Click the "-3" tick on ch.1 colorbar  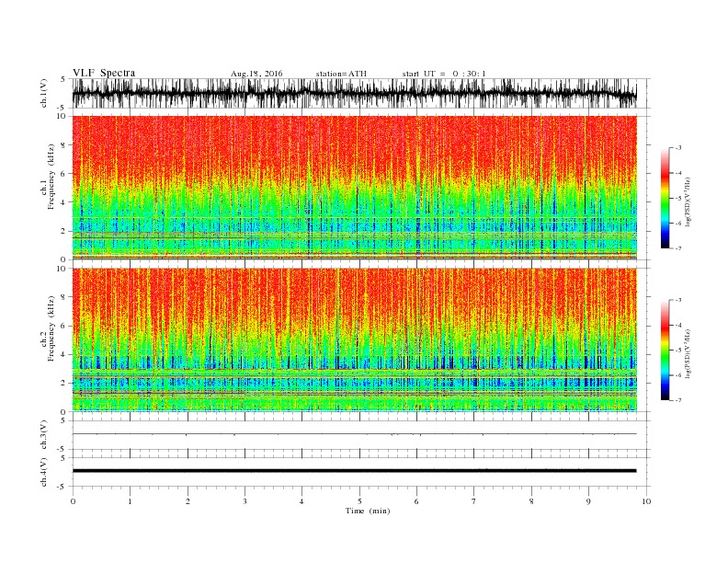[678, 148]
